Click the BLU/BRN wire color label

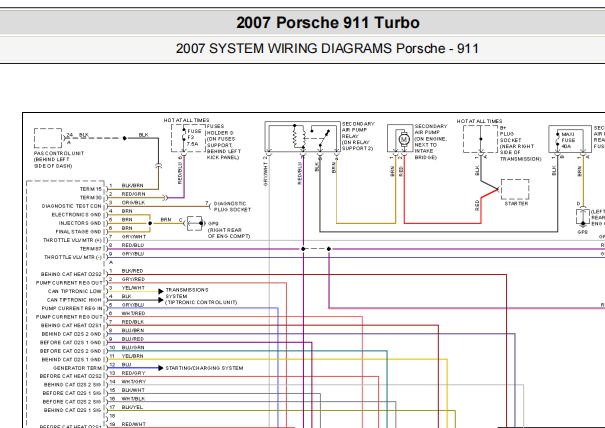[133, 330]
